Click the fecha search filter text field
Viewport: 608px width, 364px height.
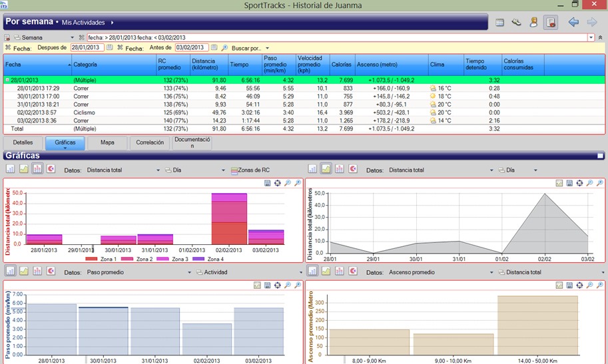337,38
